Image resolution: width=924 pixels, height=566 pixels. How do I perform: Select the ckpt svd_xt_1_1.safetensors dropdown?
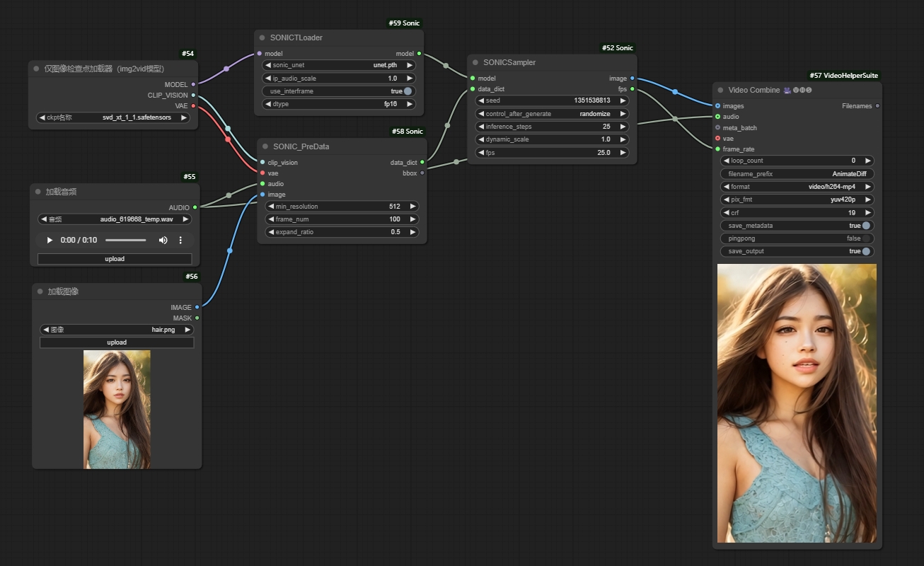click(113, 117)
